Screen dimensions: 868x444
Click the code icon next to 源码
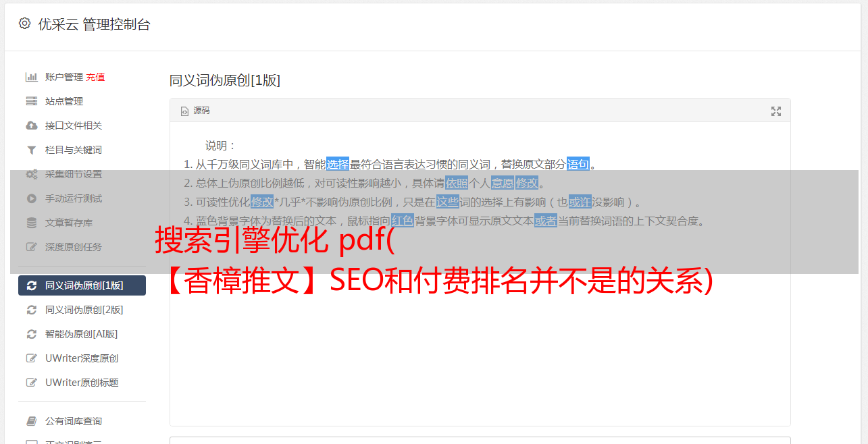[x=184, y=111]
